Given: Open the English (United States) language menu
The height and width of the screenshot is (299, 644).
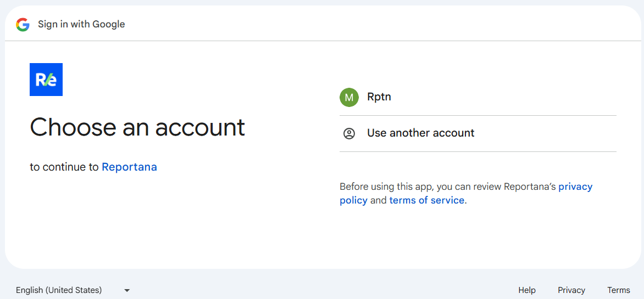Looking at the screenshot, I should point(59,290).
